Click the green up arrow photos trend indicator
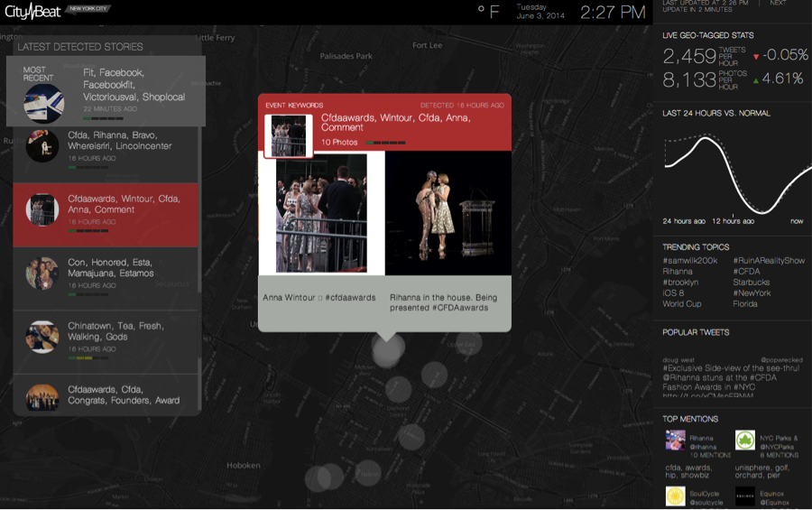Image resolution: width=812 pixels, height=510 pixels. click(756, 80)
